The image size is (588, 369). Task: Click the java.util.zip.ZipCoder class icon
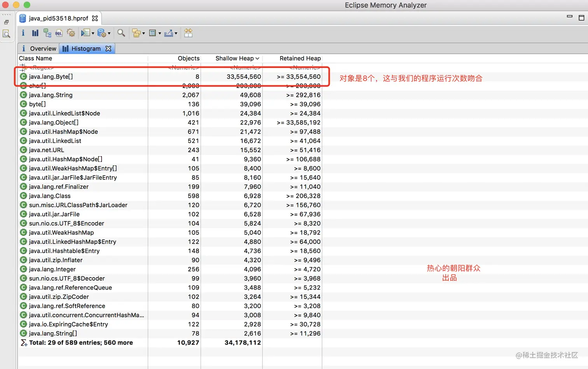pos(24,297)
